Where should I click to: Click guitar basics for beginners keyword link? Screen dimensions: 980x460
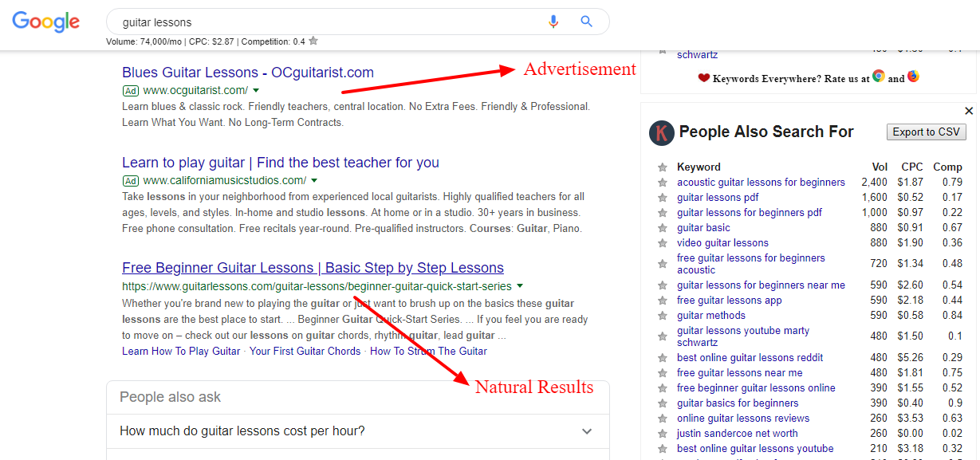pyautogui.click(x=738, y=403)
